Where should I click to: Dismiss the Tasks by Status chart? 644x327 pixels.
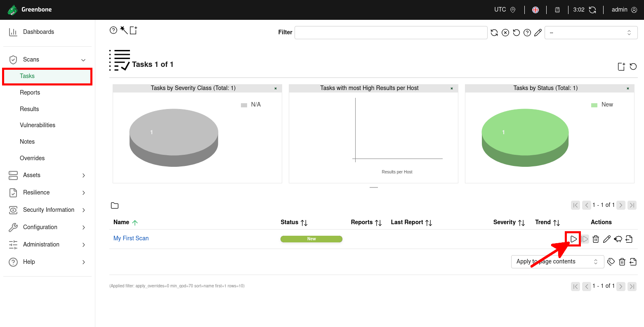pos(627,88)
